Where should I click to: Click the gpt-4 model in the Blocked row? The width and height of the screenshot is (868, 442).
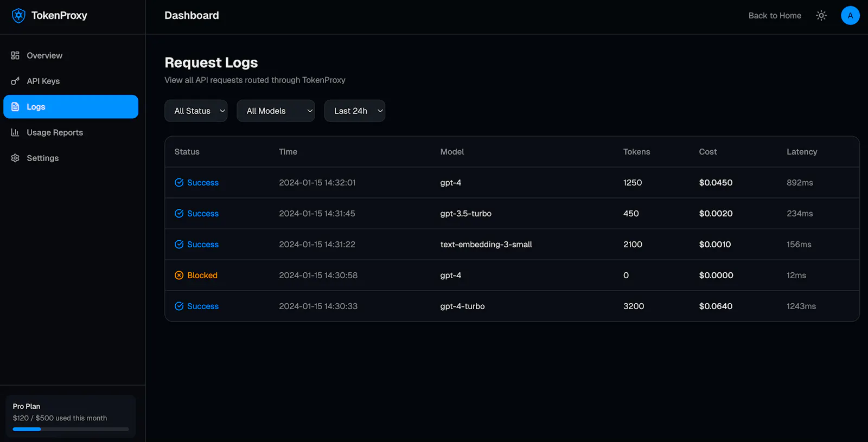point(451,276)
